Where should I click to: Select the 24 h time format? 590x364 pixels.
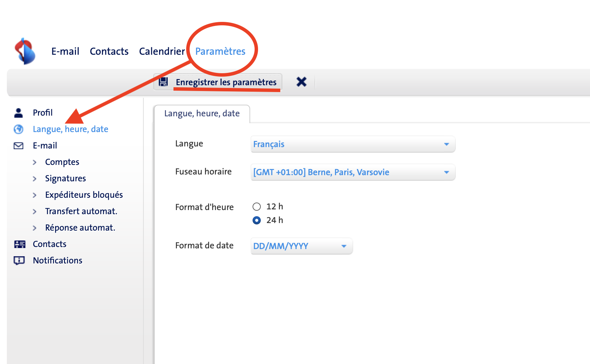pyautogui.click(x=257, y=220)
